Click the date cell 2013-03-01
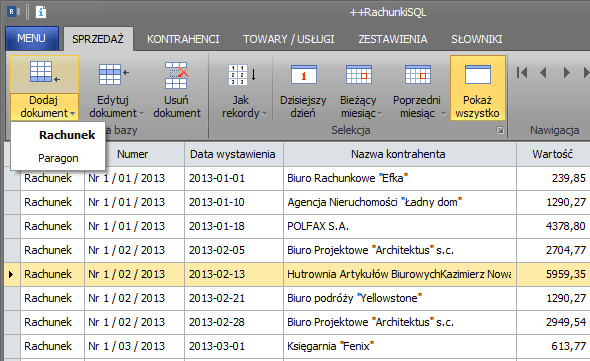Viewport: 590px width, 361px height. (234, 346)
